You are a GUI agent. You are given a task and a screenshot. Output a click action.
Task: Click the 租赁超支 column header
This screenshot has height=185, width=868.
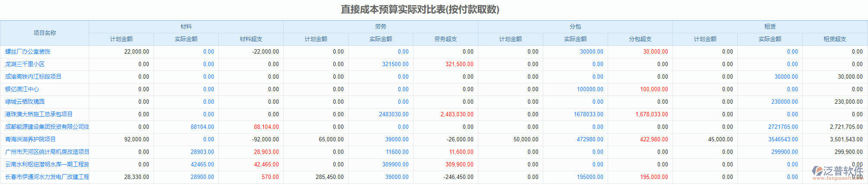[835, 39]
